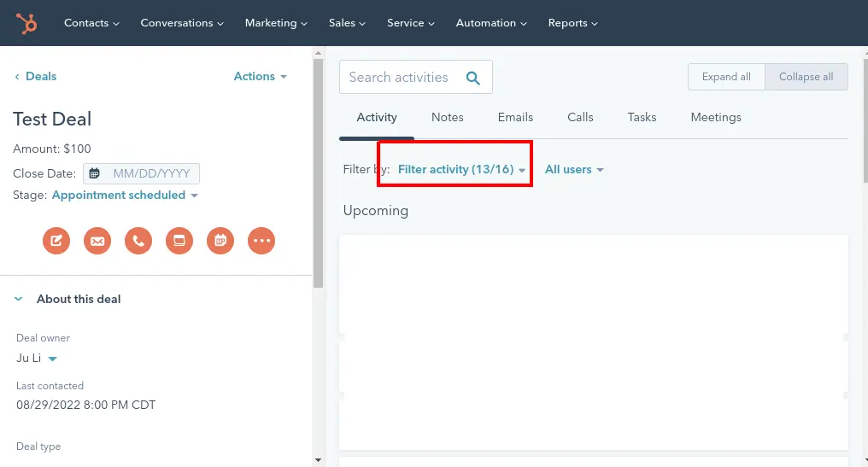Click the Deal type label
The width and height of the screenshot is (868, 467).
[38, 447]
